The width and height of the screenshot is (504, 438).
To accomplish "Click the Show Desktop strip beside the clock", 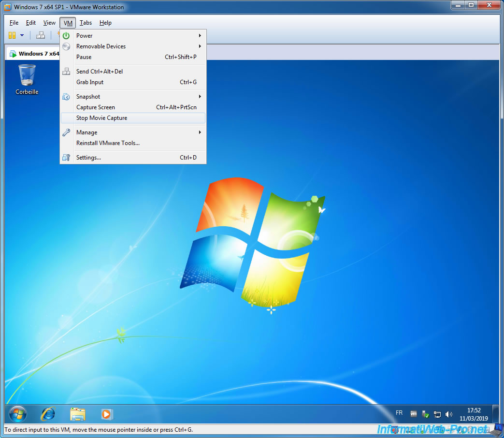I will (495, 414).
